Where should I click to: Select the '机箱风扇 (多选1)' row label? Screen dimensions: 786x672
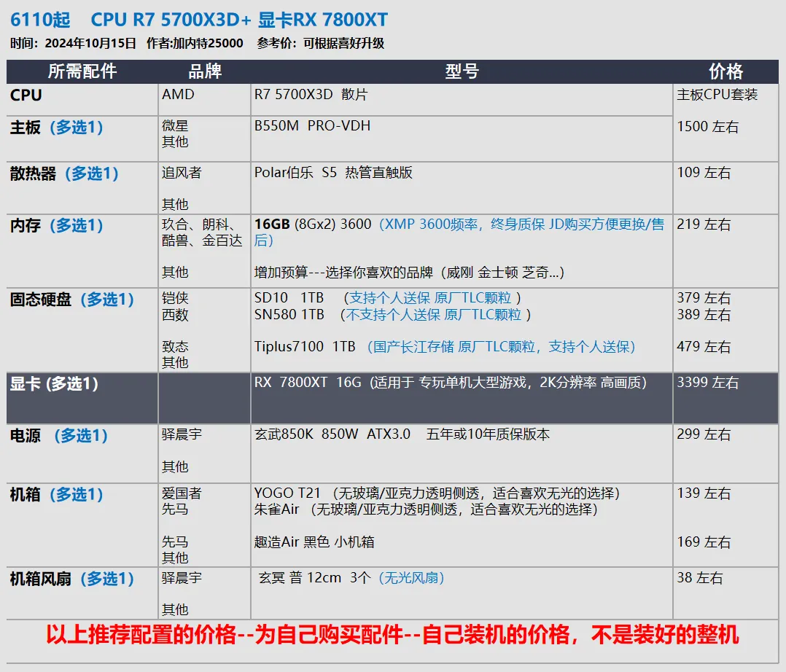point(72,579)
